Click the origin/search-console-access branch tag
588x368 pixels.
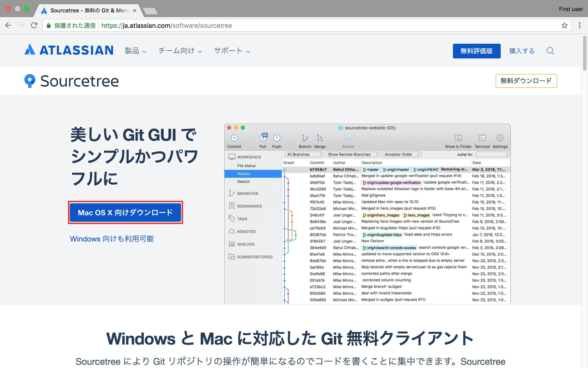click(389, 248)
